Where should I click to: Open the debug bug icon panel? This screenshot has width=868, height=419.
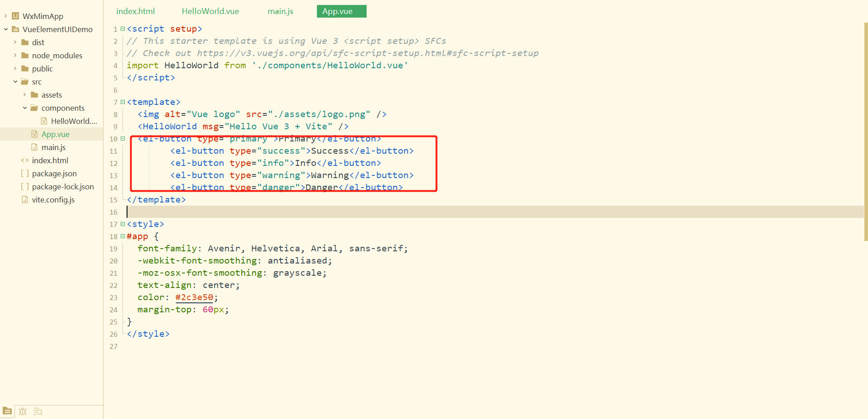(23, 411)
